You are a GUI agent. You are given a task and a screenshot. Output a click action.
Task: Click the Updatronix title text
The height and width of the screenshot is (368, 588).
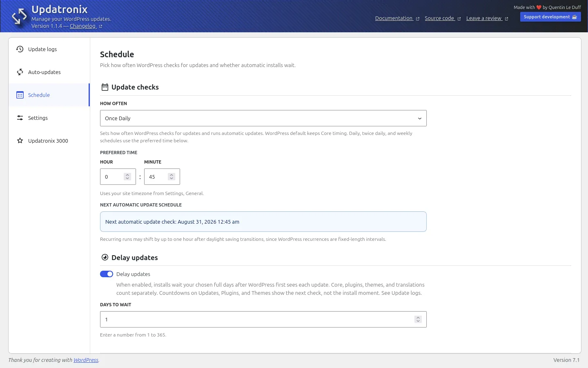60,9
